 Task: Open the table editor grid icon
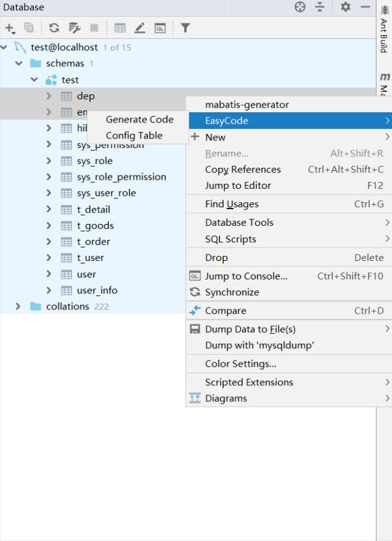[120, 27]
